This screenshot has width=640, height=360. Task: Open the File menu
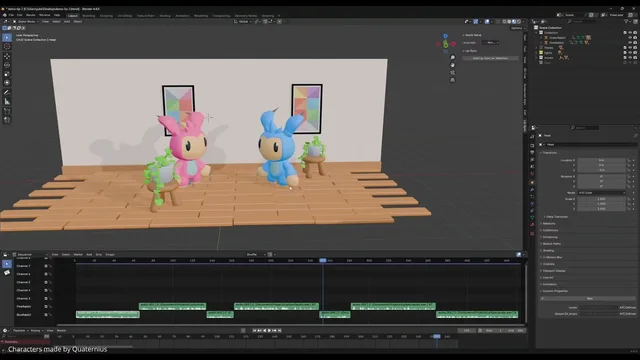click(x=11, y=15)
